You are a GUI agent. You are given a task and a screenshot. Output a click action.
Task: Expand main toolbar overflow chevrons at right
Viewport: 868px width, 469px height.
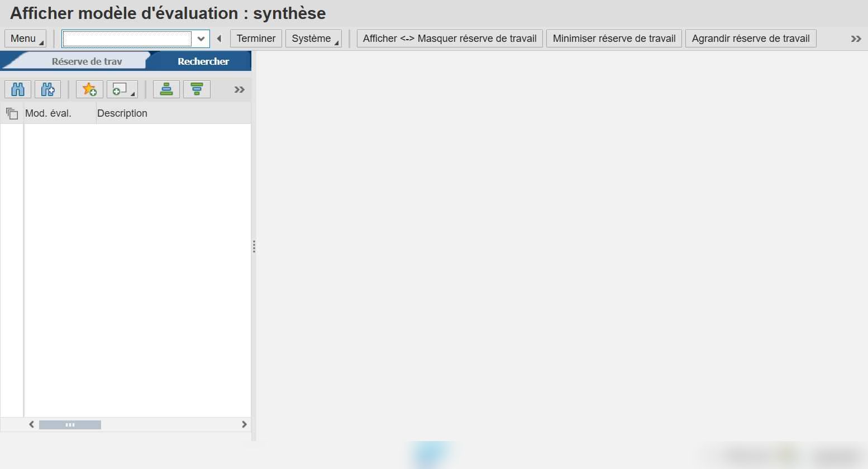[x=856, y=39]
